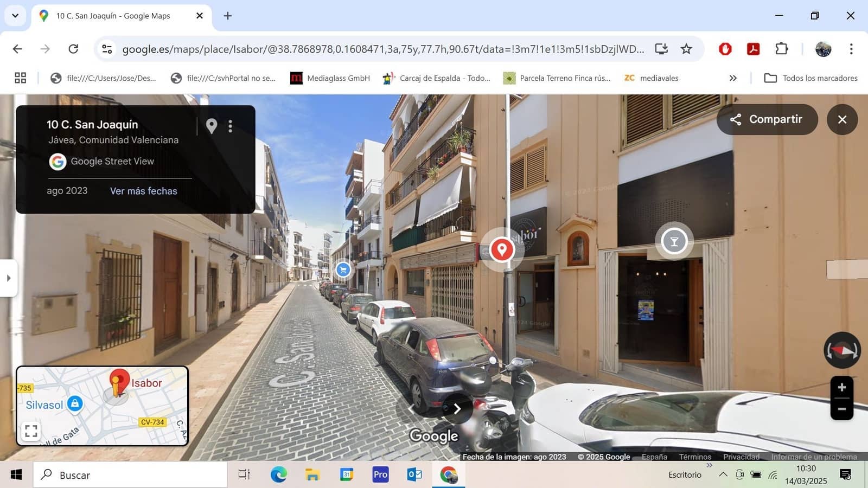Reset map orientation with the compass icon

842,350
